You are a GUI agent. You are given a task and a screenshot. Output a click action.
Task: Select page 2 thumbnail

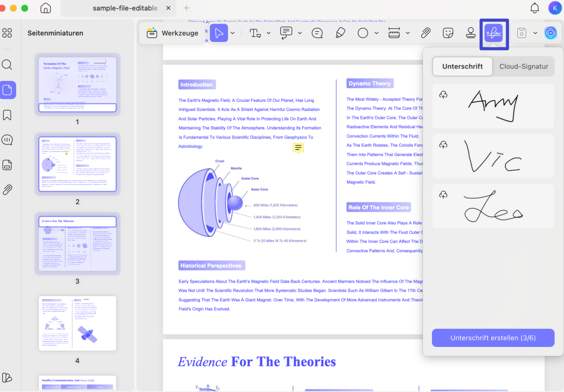pyautogui.click(x=77, y=164)
